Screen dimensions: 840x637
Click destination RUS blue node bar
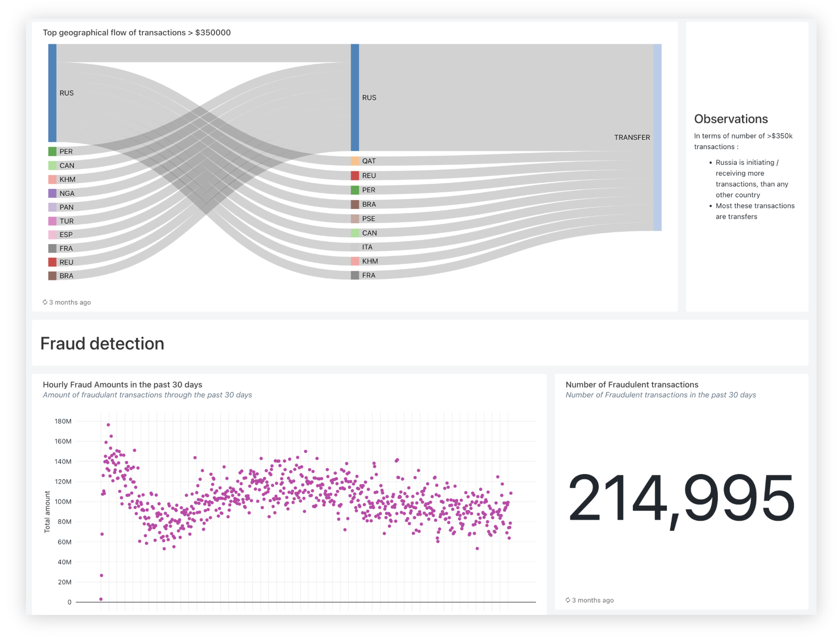pos(355,97)
